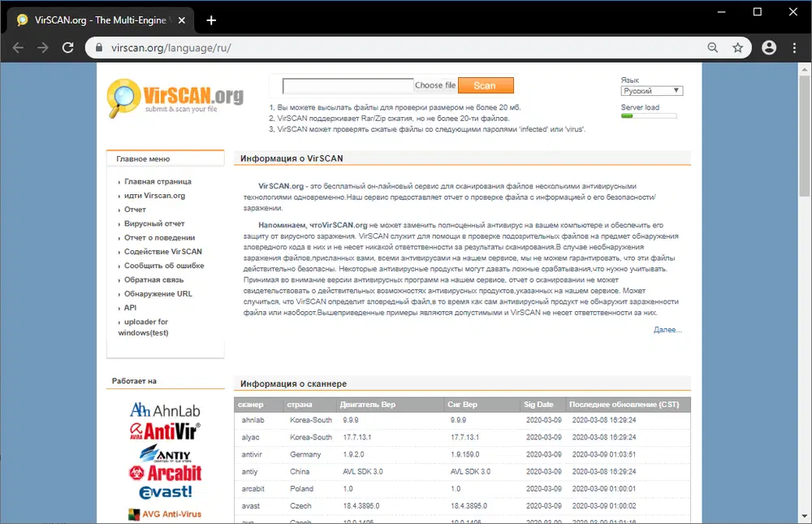
Task: Click the Двигатель Вер column header
Action: pyautogui.click(x=367, y=405)
